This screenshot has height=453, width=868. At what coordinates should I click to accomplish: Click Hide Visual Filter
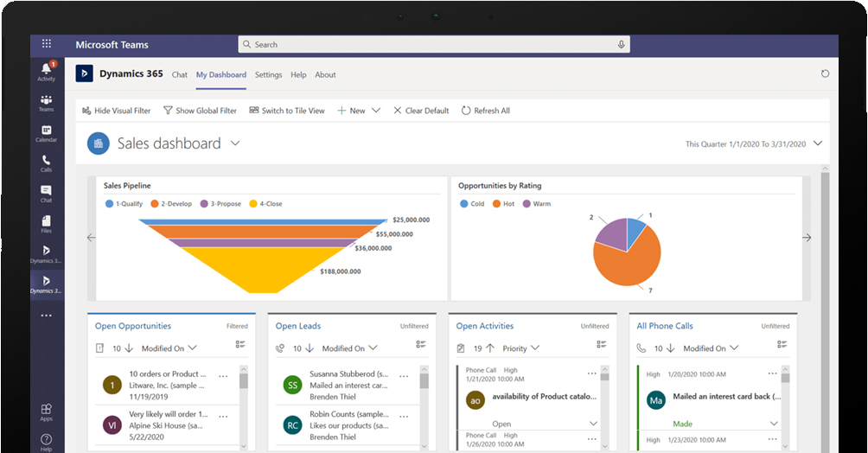pyautogui.click(x=116, y=111)
